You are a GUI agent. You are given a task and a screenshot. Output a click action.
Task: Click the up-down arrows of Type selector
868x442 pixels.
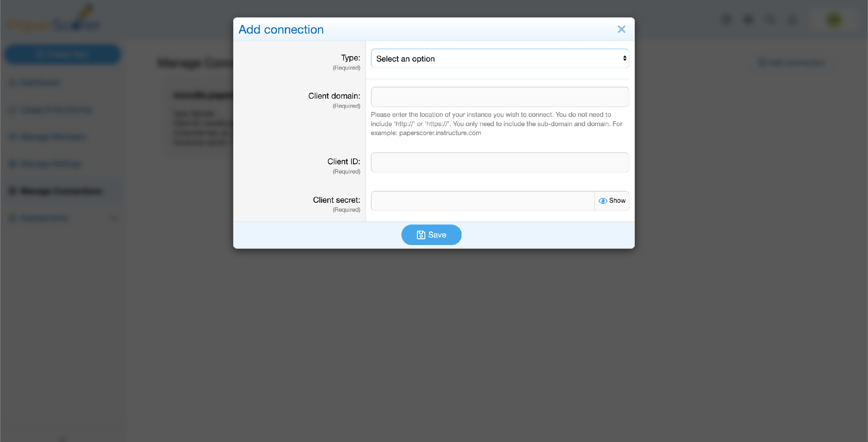[x=624, y=59]
